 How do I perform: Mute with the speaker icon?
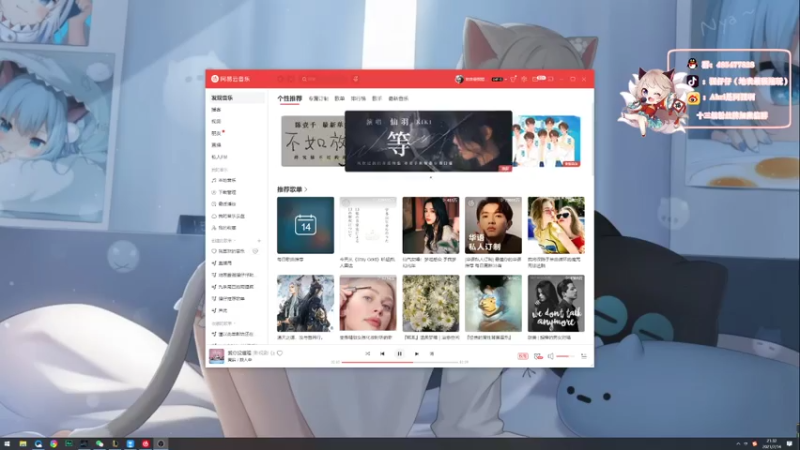551,356
